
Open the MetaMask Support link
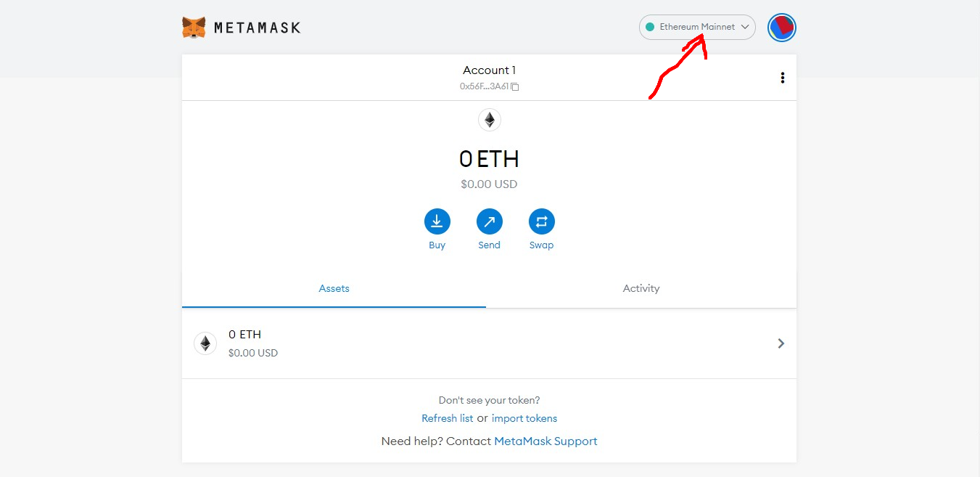545,441
